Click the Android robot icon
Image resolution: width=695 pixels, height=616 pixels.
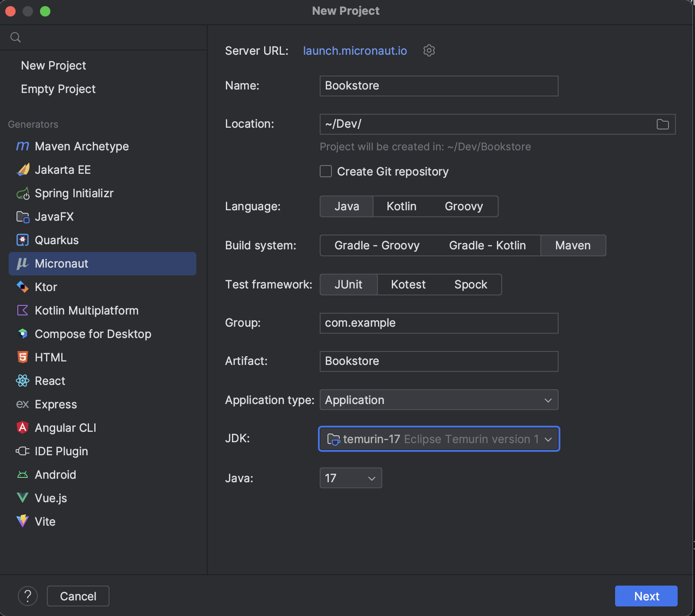click(23, 475)
